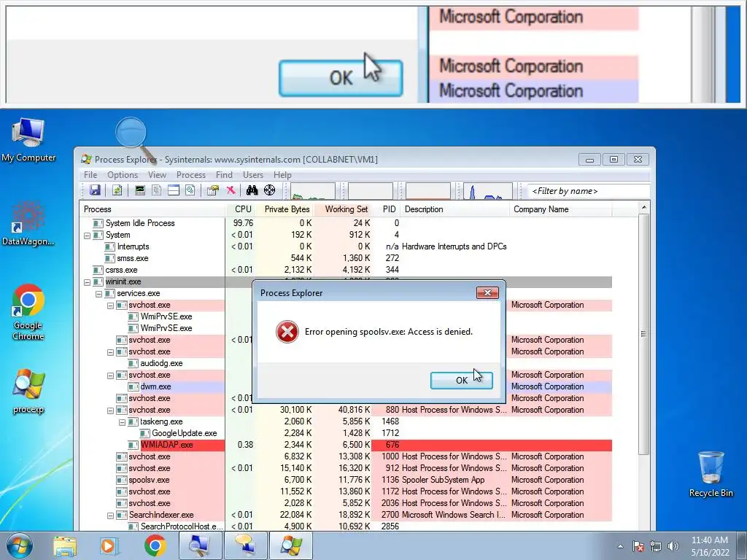The width and height of the screenshot is (747, 560).
Task: Click the Description column header
Action: [455, 209]
